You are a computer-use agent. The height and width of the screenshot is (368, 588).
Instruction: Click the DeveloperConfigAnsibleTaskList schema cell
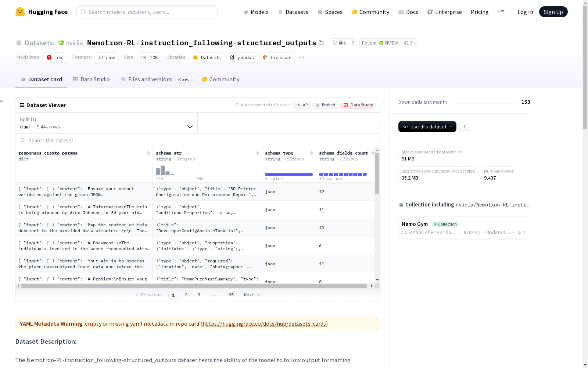pyautogui.click(x=207, y=228)
